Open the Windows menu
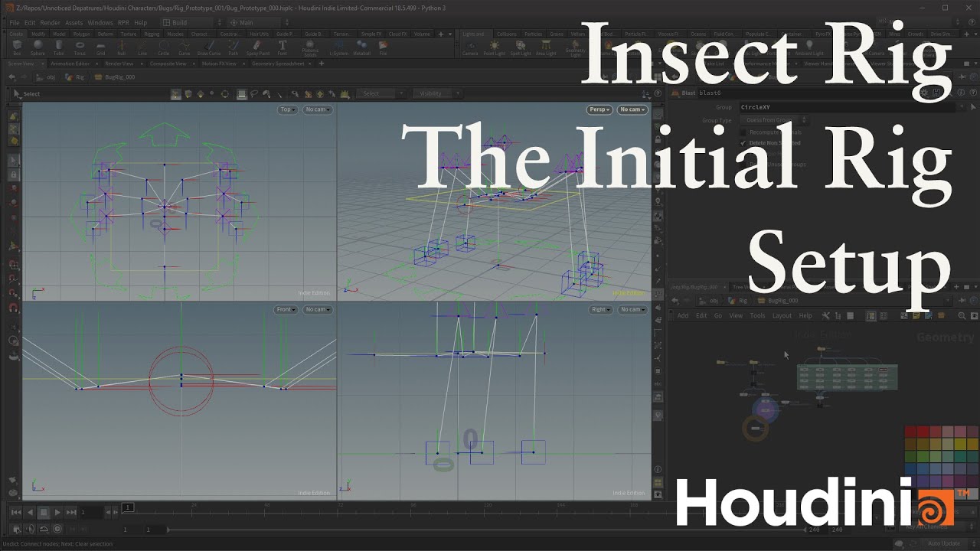980x551 pixels. coord(100,23)
